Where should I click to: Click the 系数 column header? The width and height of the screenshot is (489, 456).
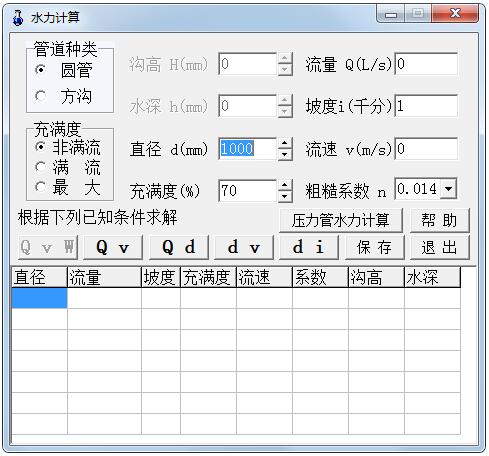tap(320, 277)
